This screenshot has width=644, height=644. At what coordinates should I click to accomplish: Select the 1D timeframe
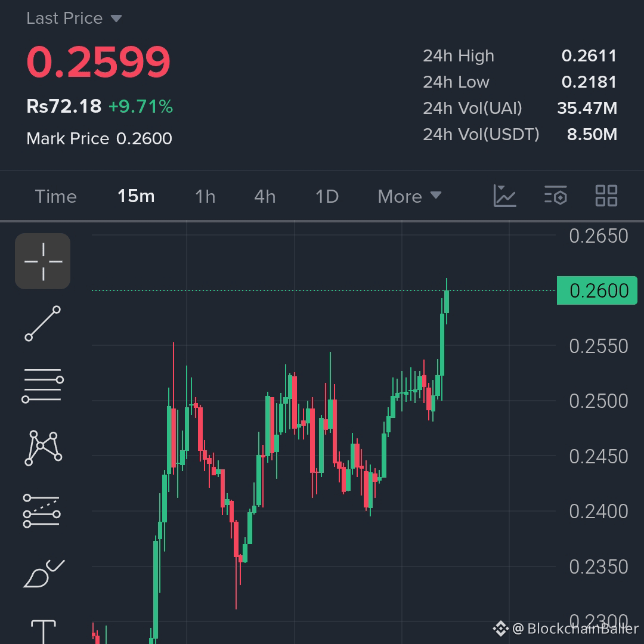click(x=327, y=196)
